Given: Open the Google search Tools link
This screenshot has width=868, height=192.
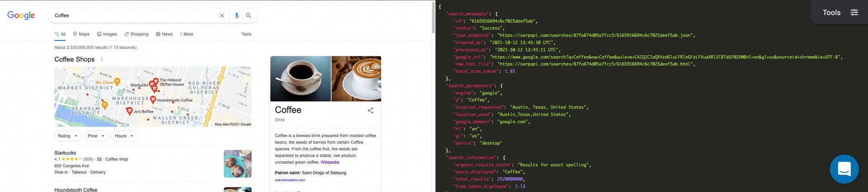Looking at the screenshot, I should coord(246,34).
